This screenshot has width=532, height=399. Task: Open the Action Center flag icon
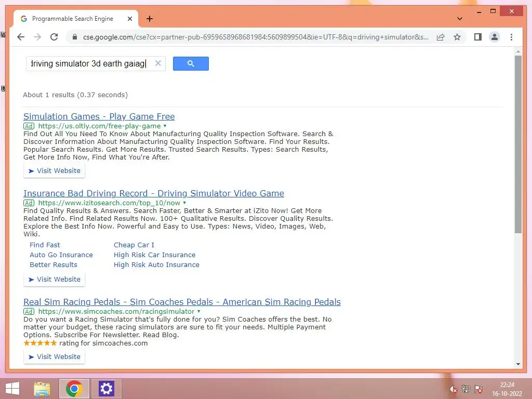click(x=478, y=389)
